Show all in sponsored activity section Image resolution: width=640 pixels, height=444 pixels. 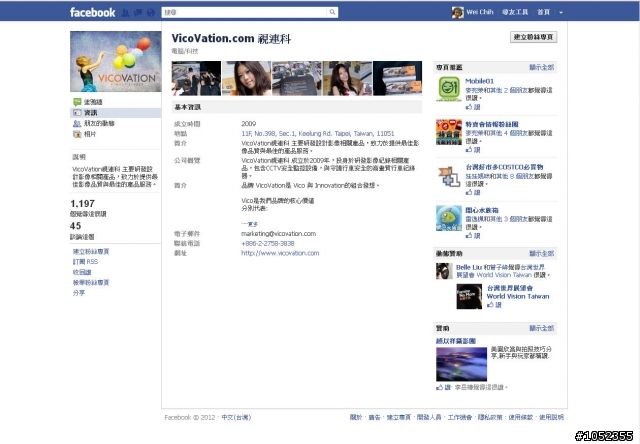tap(542, 253)
